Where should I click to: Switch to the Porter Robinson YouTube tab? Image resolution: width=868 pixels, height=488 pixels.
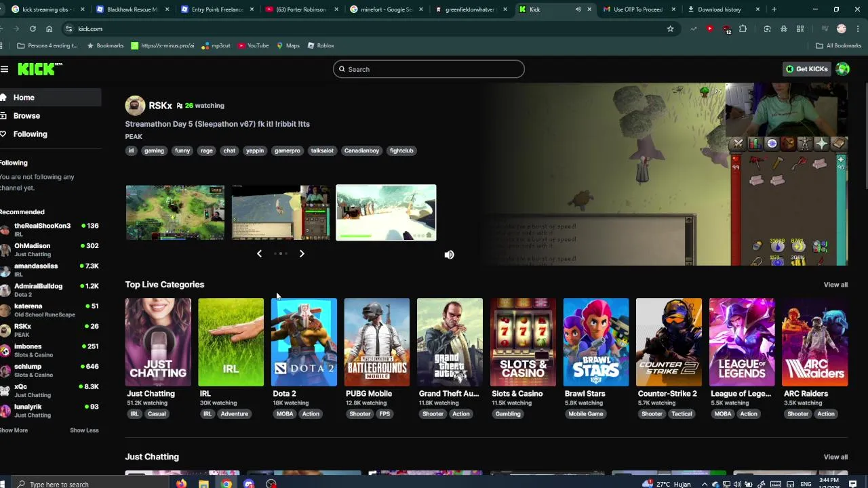click(301, 9)
